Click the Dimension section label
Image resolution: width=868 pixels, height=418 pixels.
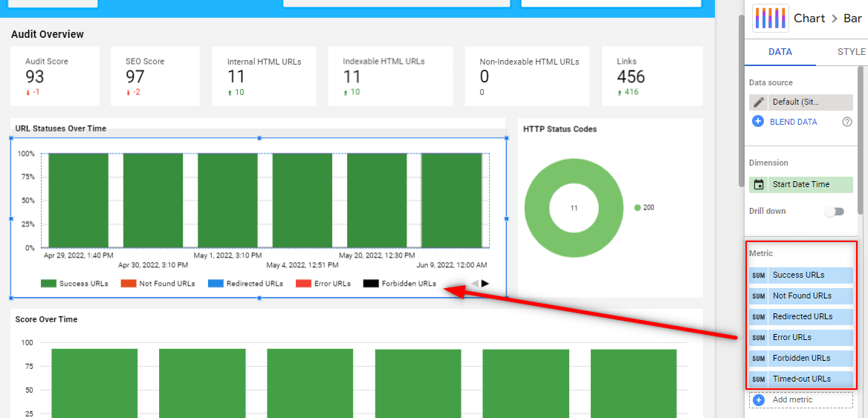[768, 163]
